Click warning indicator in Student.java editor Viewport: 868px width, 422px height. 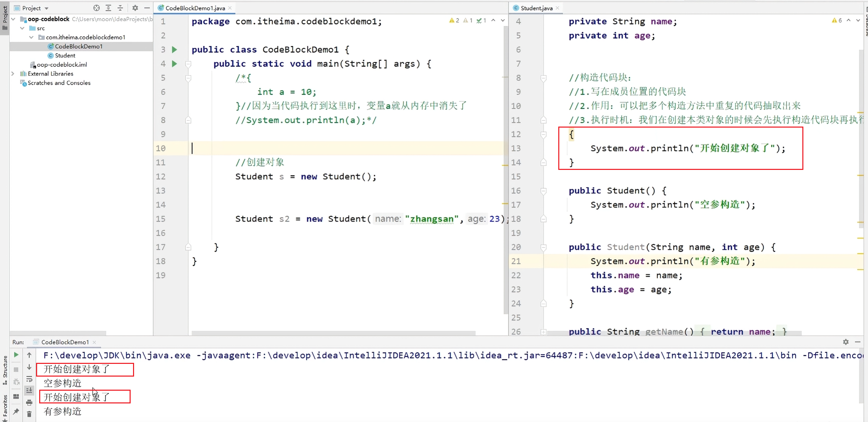click(837, 20)
